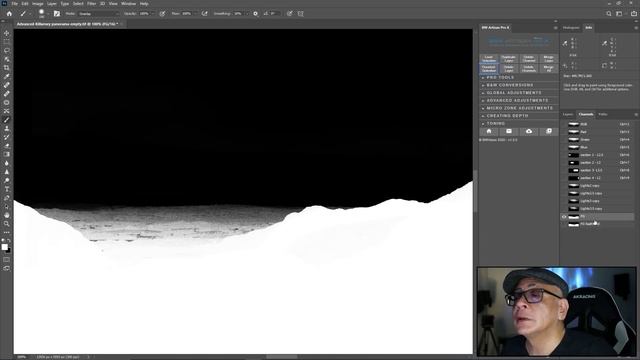The image size is (640, 360).
Task: Click the Duplicate Layer button
Action: click(x=509, y=59)
